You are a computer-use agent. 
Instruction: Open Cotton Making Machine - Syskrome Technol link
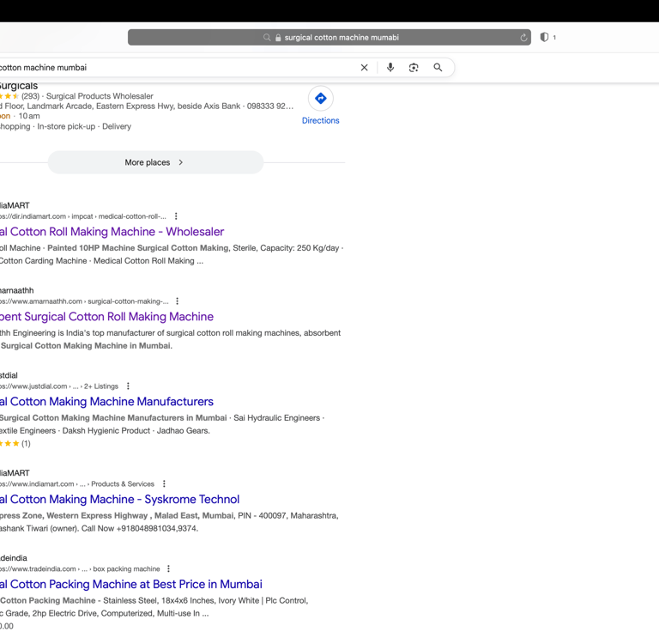pos(120,499)
